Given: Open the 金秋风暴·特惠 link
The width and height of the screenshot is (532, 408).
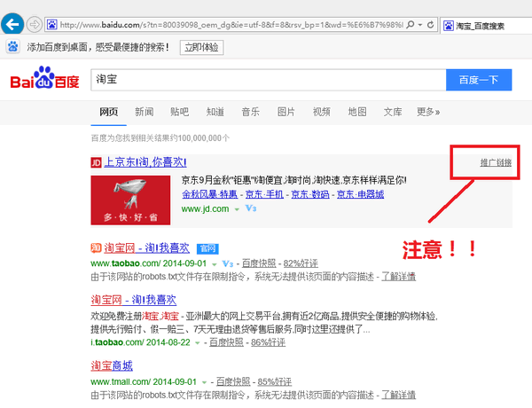Looking at the screenshot, I should (209, 194).
